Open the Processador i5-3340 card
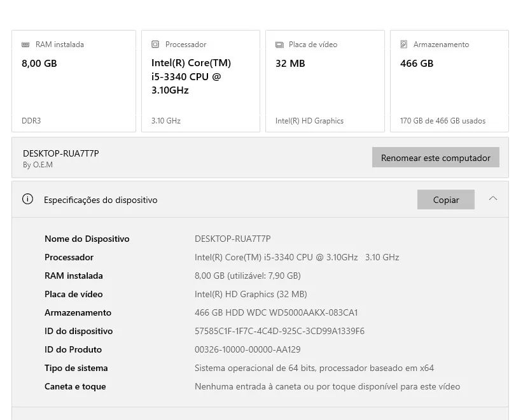The height and width of the screenshot is (420, 516). point(201,81)
